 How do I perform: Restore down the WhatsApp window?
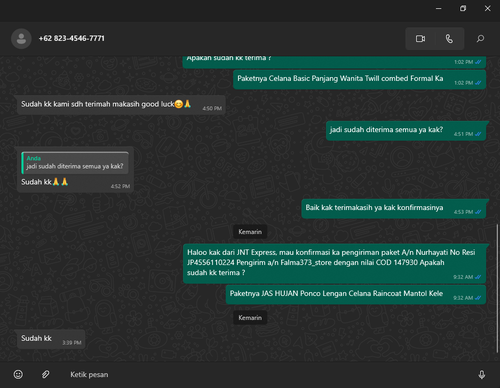(463, 8)
